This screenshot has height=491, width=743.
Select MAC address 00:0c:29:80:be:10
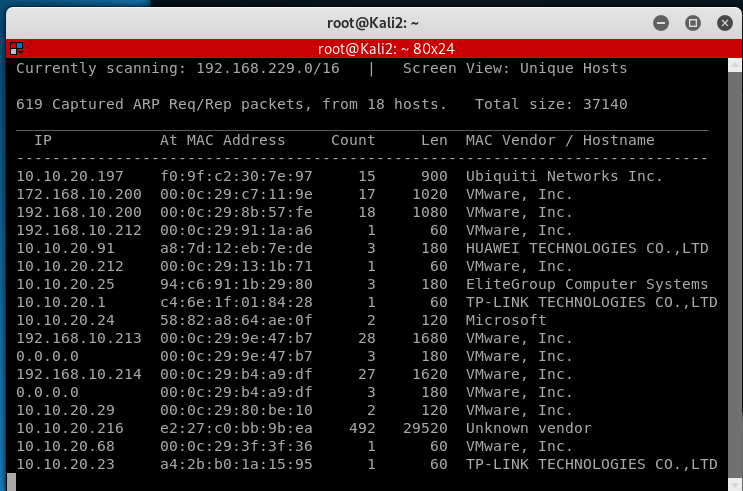[236, 410]
